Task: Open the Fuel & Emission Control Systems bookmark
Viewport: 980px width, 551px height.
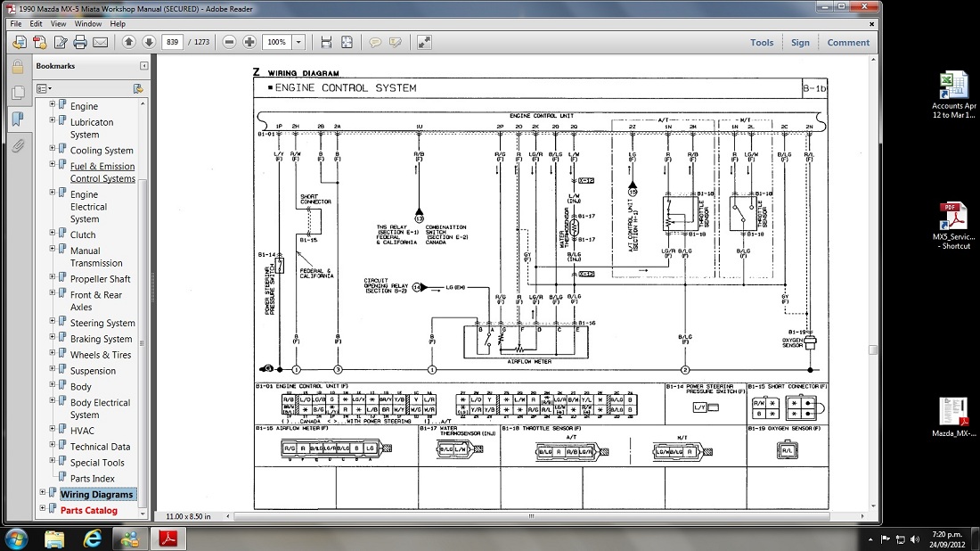Action: (102, 173)
